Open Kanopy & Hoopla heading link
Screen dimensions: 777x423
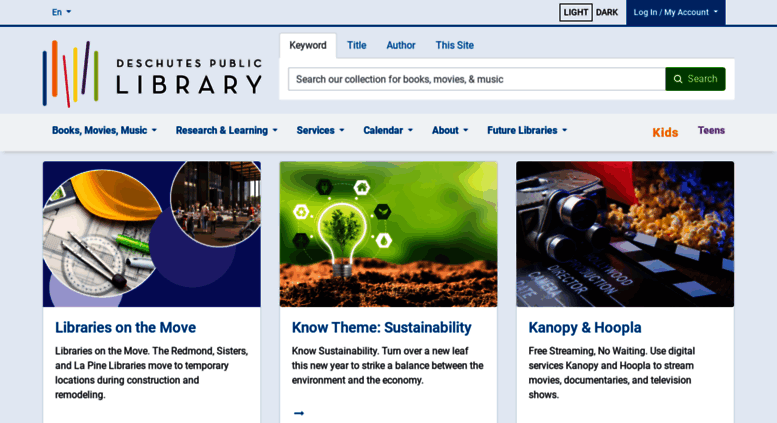585,327
